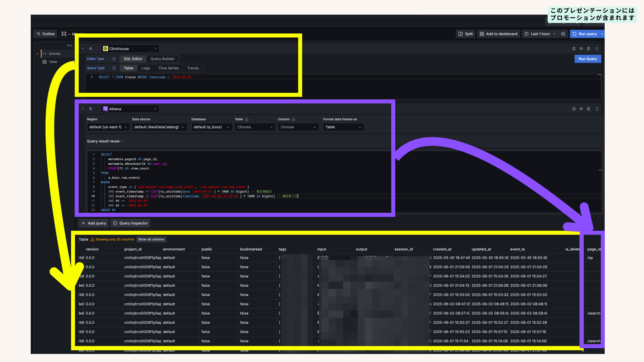644x362 pixels.
Task: Click the Athena data source logo
Action: [x=105, y=109]
